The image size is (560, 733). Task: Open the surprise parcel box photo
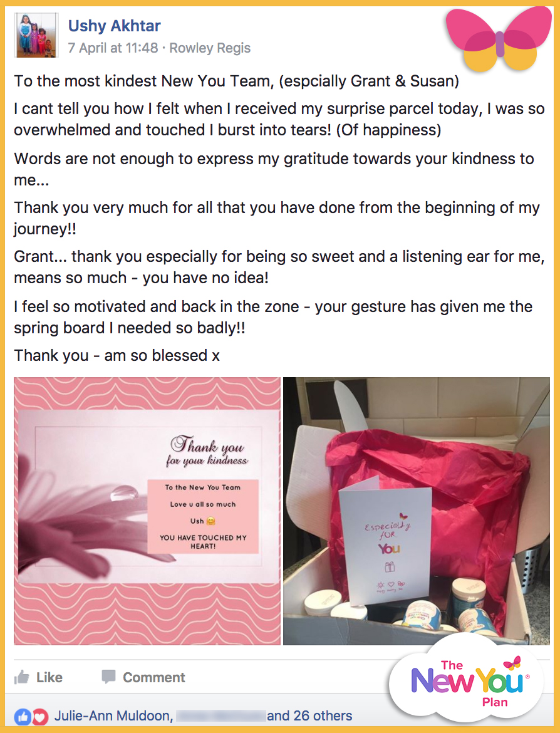(417, 511)
